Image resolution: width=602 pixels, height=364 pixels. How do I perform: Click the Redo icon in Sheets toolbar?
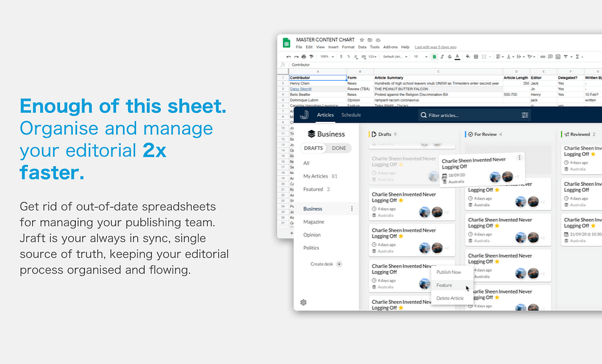tap(296, 57)
